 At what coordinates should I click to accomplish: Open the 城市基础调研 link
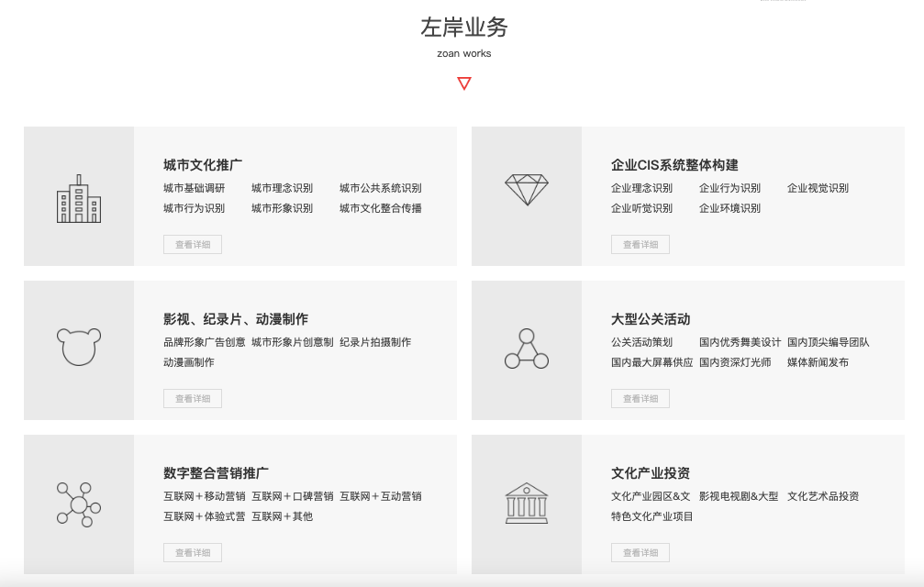point(193,188)
